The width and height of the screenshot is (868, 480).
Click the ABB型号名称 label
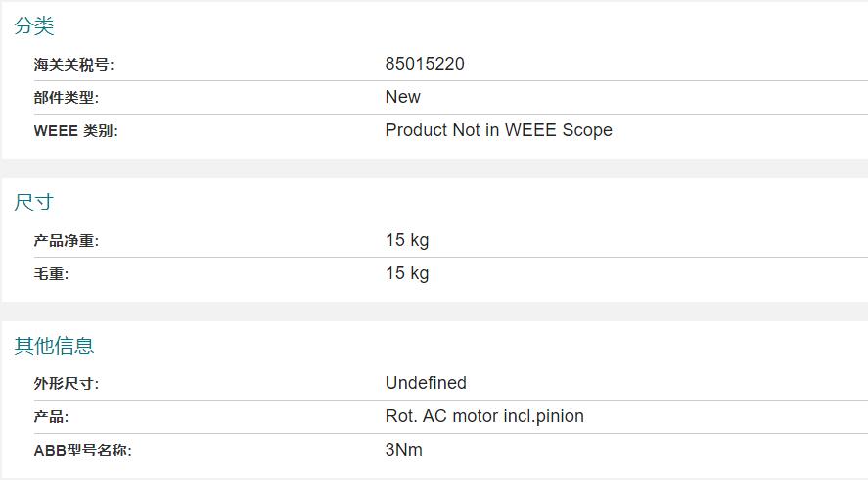[x=82, y=451]
